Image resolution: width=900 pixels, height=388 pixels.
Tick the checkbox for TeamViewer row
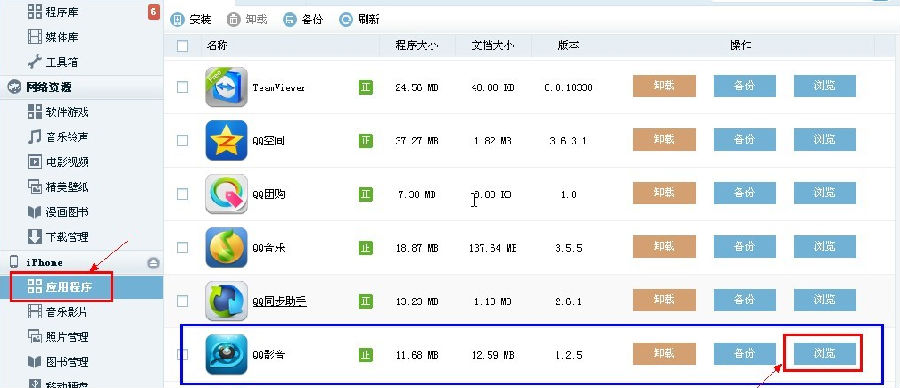point(183,87)
